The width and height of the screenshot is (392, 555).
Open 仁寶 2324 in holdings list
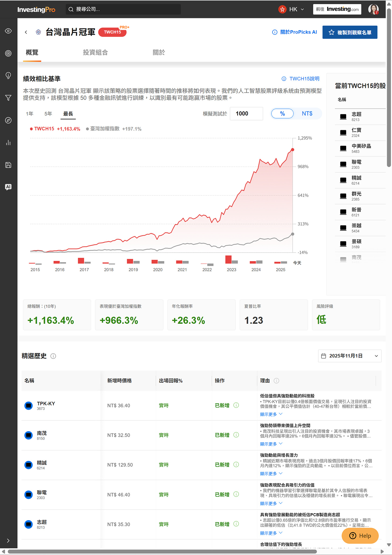coord(360,133)
